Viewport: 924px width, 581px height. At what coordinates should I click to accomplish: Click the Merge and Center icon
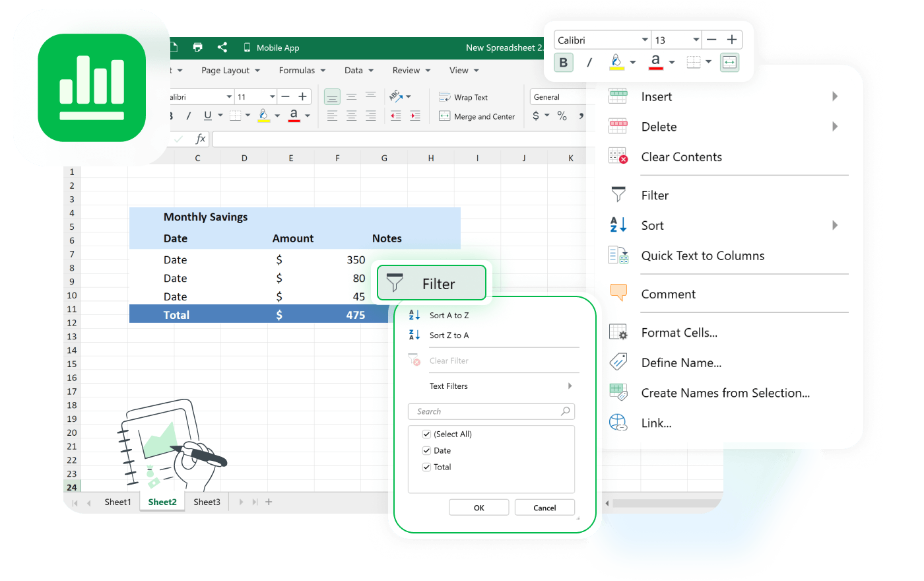[x=445, y=116]
